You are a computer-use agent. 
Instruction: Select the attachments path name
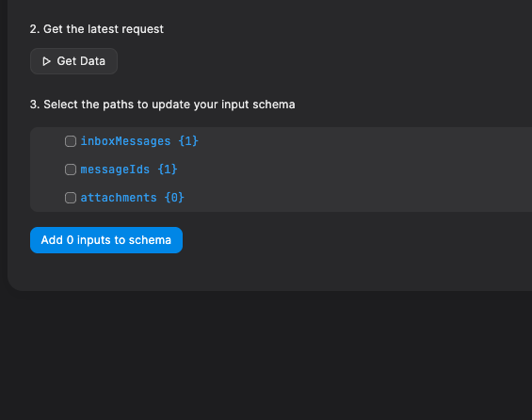119,198
